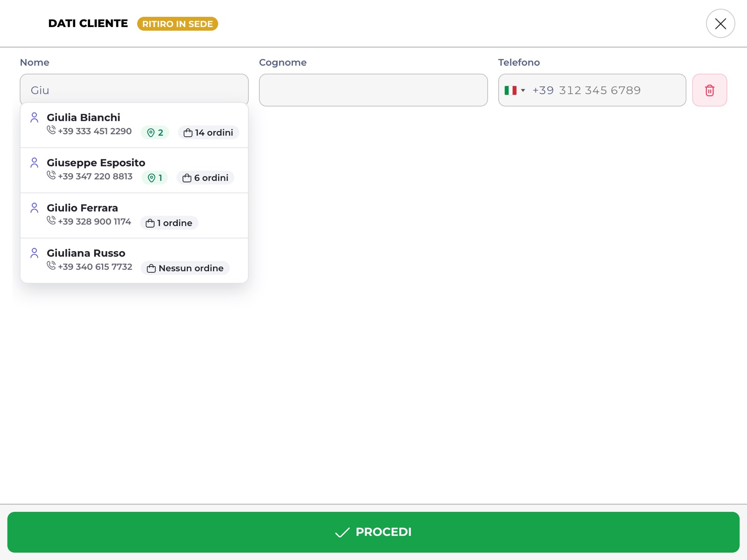Select Giuseppe Esposito from suggestions

[134, 170]
